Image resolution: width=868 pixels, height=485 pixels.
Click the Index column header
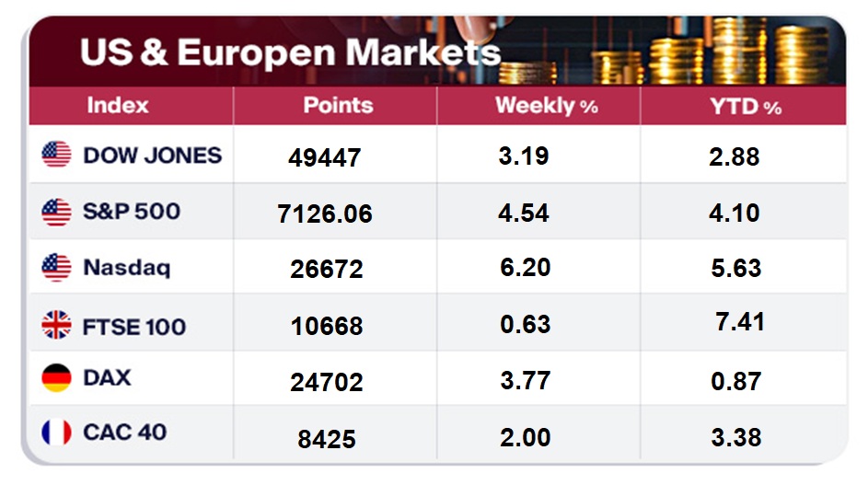tap(117, 106)
